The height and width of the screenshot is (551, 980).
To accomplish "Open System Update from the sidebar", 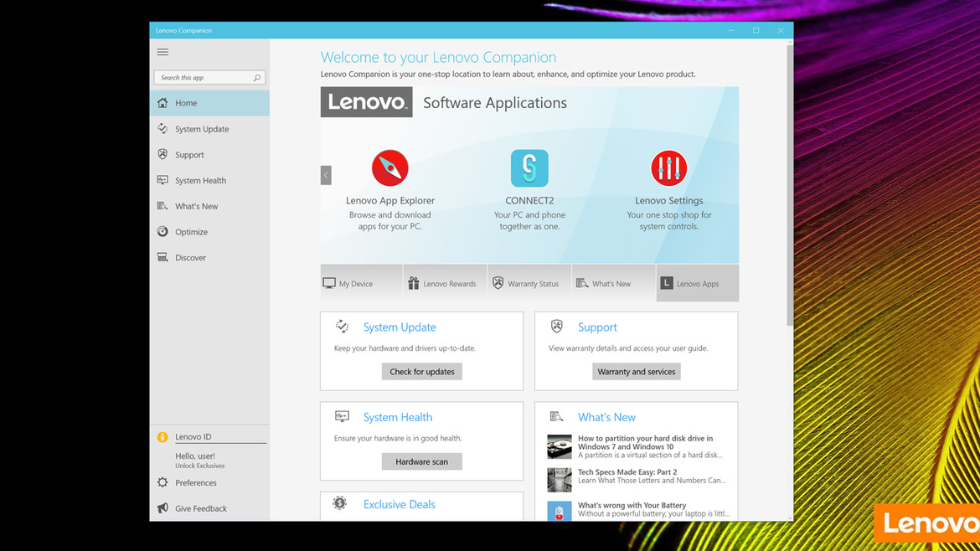I will pyautogui.click(x=209, y=129).
